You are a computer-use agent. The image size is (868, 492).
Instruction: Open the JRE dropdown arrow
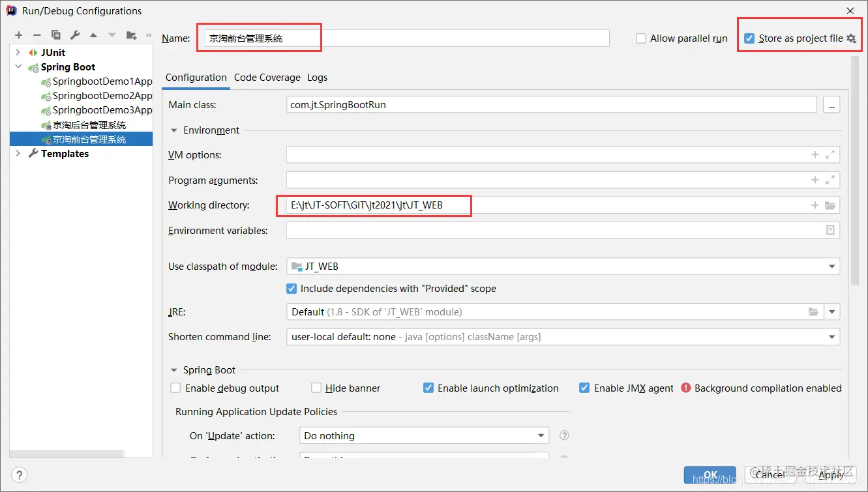point(832,312)
